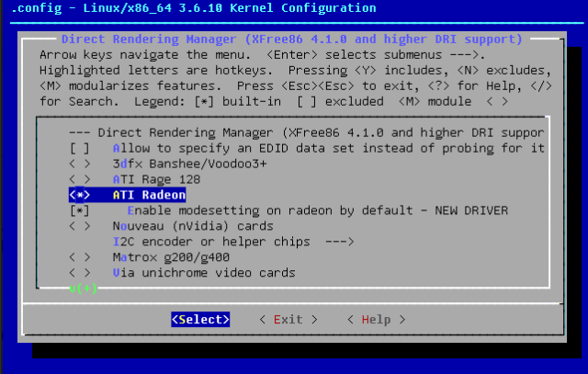Select the 'Allow to specify an EDID data set' entry
The height and width of the screenshot is (374, 588).
(329, 148)
